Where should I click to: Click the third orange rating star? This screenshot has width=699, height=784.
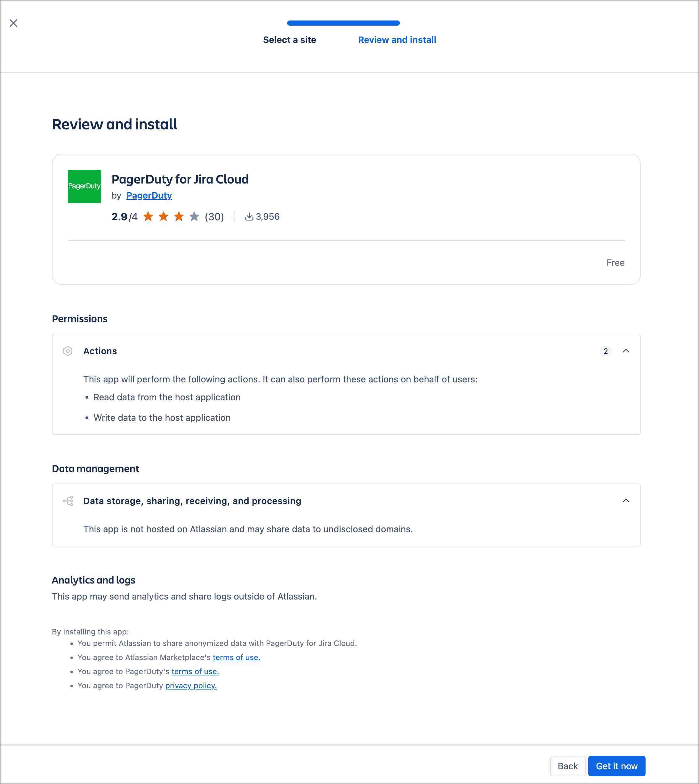(x=179, y=217)
